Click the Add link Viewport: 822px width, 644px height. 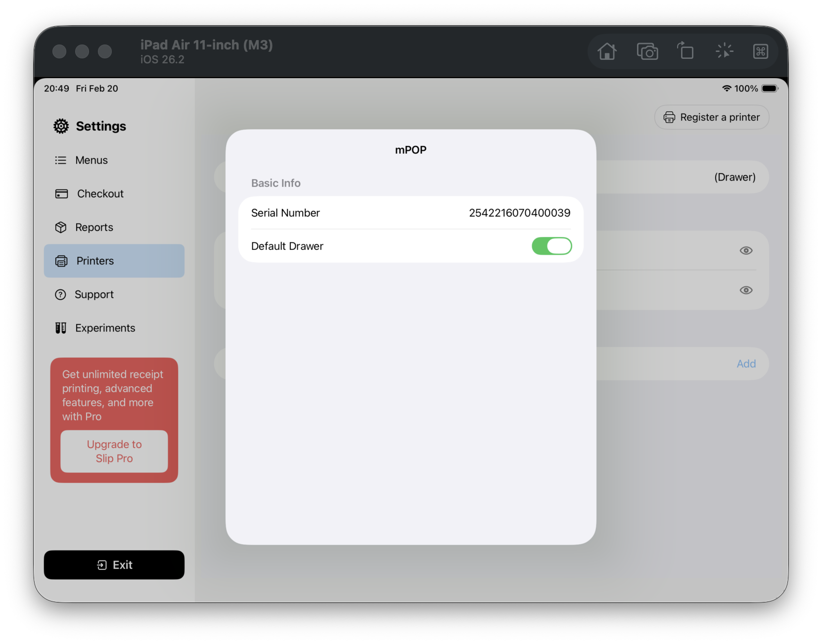point(746,364)
